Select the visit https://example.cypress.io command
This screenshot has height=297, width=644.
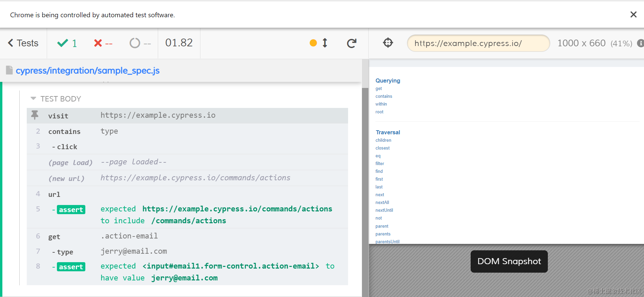(187, 116)
